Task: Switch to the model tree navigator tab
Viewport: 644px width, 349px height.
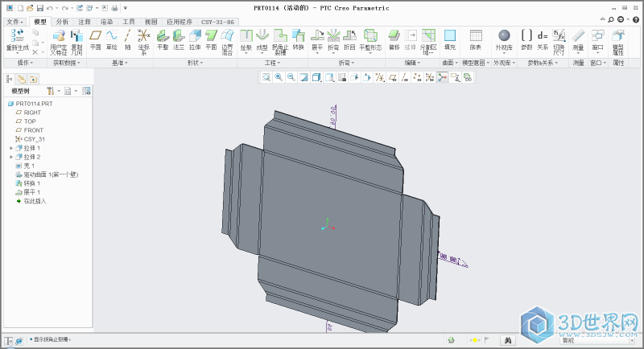Action: point(9,79)
